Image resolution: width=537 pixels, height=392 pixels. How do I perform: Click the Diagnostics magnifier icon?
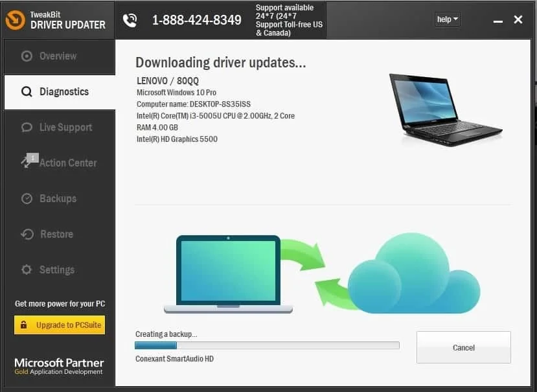tap(27, 92)
